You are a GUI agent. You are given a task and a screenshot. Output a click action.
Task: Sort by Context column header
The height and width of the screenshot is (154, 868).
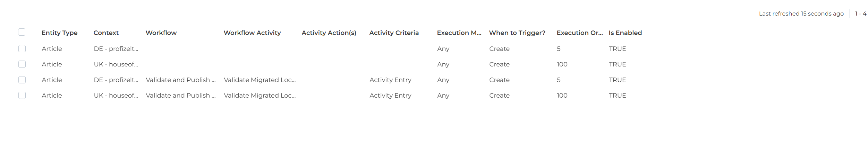pos(106,33)
